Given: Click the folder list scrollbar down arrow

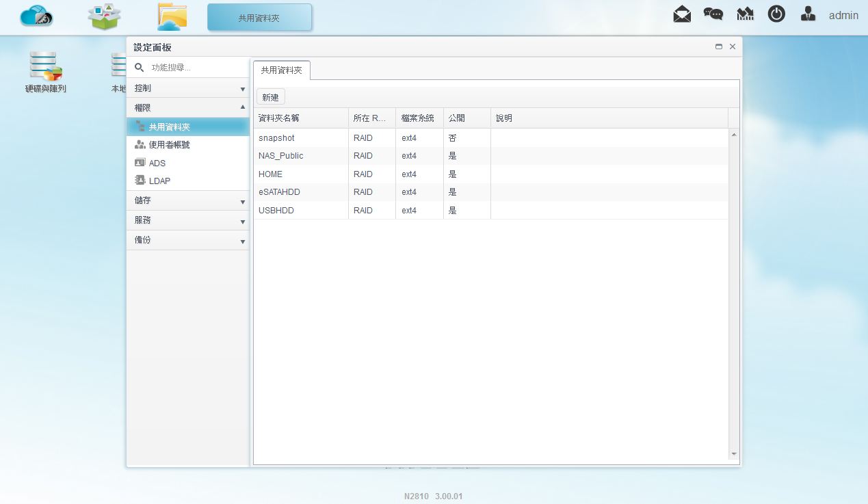Looking at the screenshot, I should [x=734, y=453].
